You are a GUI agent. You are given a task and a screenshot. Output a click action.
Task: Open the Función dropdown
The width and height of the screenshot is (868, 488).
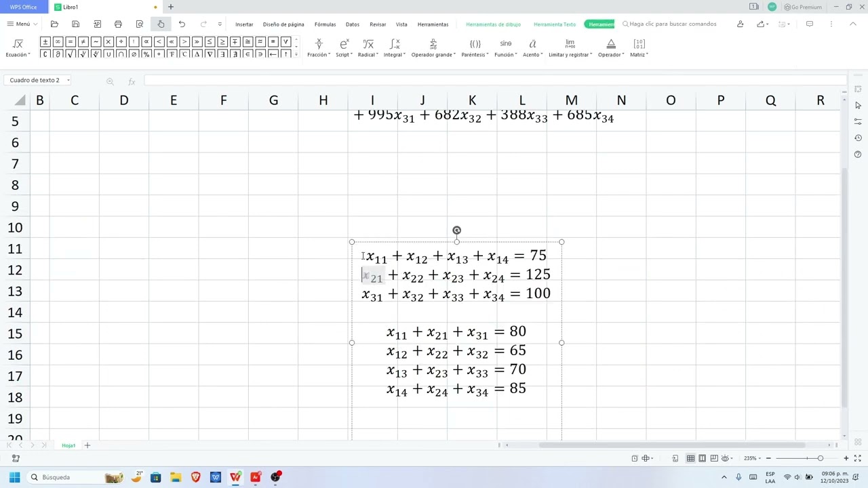[x=506, y=48]
